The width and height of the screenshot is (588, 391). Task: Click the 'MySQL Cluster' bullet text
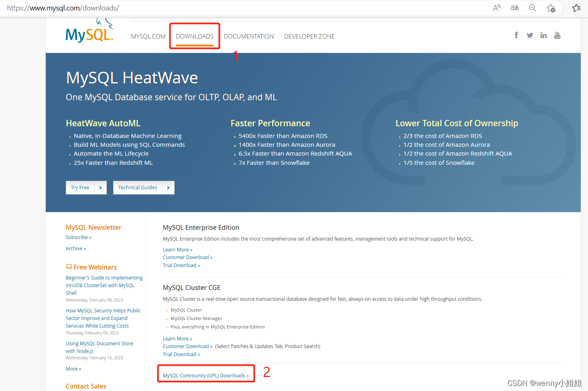(186, 310)
